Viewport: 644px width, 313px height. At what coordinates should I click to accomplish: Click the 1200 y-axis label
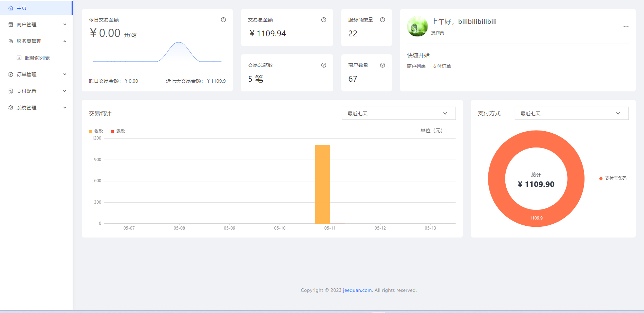tap(96, 138)
